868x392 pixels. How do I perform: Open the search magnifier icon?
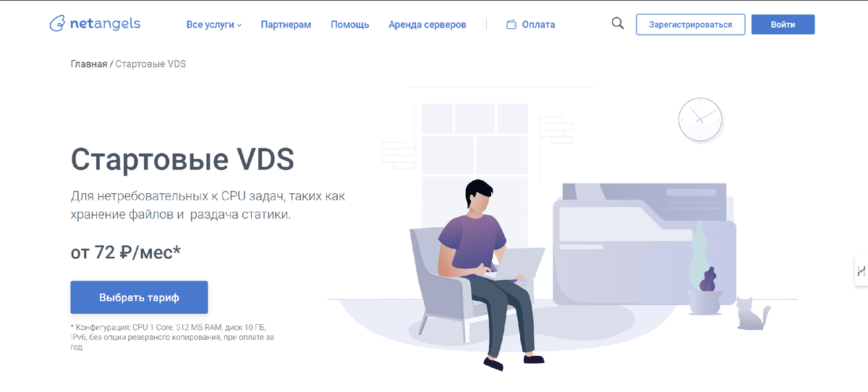tap(618, 24)
